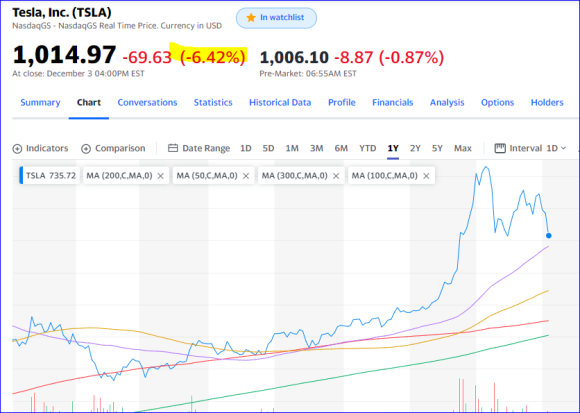Screen dimensions: 580x413
Task: Open the Analysis tab
Action: (447, 102)
